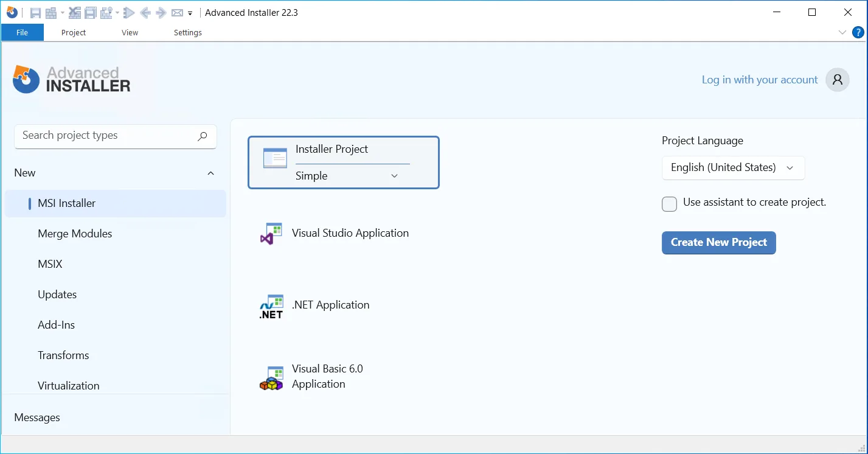This screenshot has width=868, height=454.
Task: Click the brick wall icon with an X
Action: 74,13
